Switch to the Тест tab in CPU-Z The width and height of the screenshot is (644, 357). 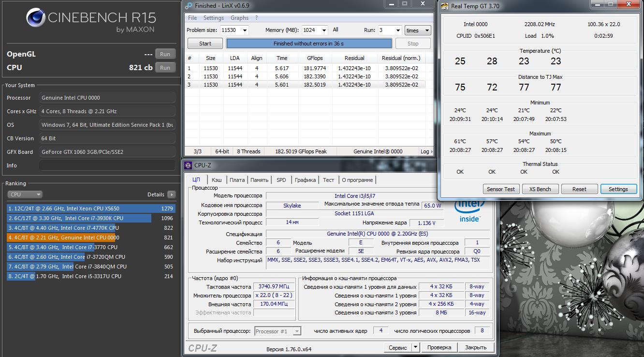click(328, 180)
